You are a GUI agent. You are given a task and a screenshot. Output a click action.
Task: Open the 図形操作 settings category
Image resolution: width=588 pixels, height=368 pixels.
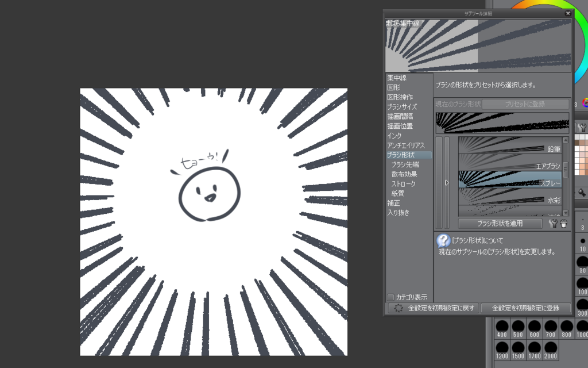400,97
